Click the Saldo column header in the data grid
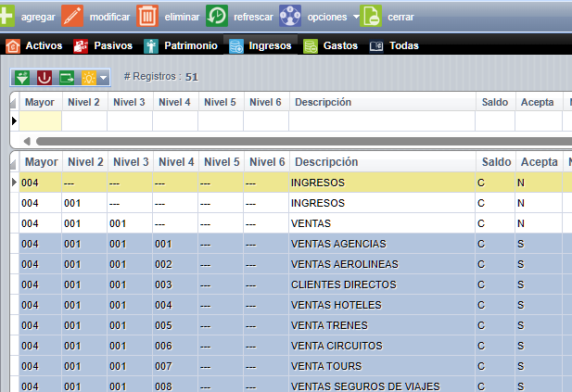The width and height of the screenshot is (572, 392). pos(494,162)
